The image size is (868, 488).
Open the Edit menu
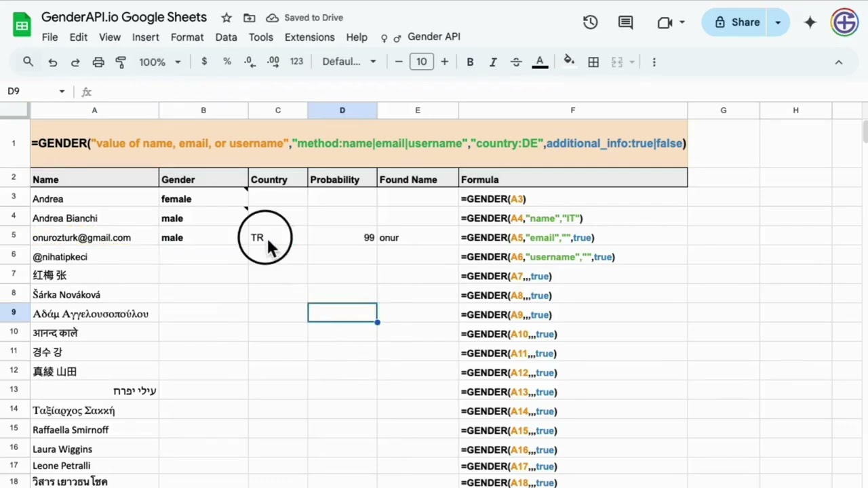click(x=79, y=37)
